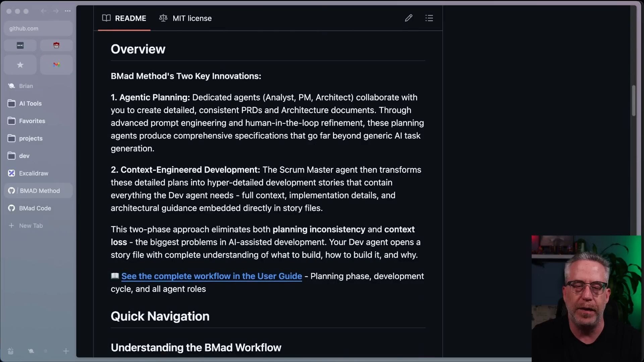Open the README outline list icon

click(x=429, y=18)
